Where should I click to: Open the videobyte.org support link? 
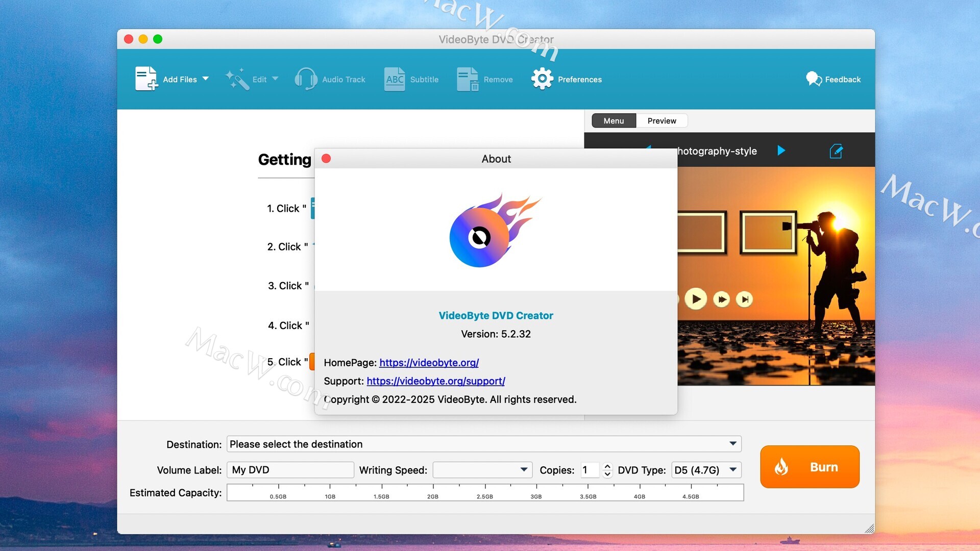(x=436, y=381)
